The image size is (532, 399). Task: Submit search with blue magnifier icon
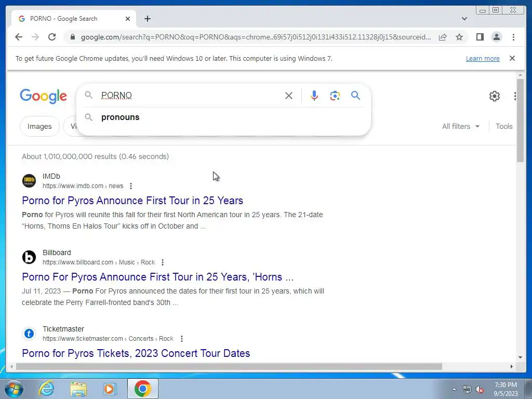pos(355,96)
